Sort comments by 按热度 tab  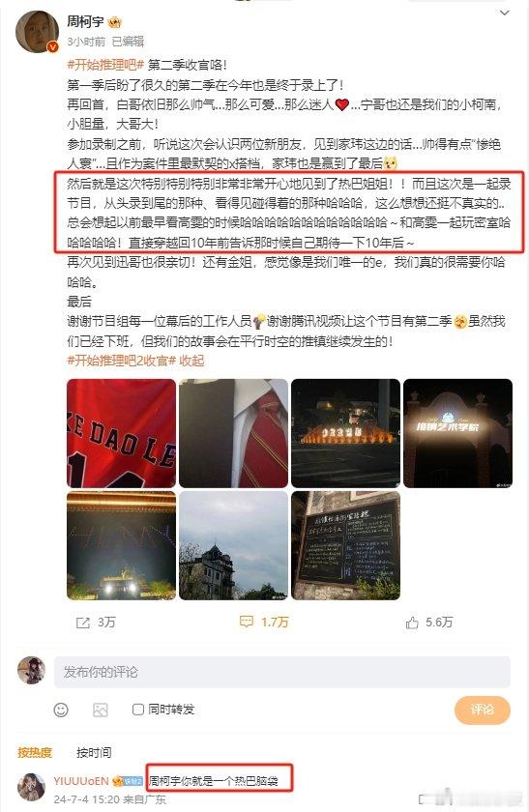pos(35,752)
